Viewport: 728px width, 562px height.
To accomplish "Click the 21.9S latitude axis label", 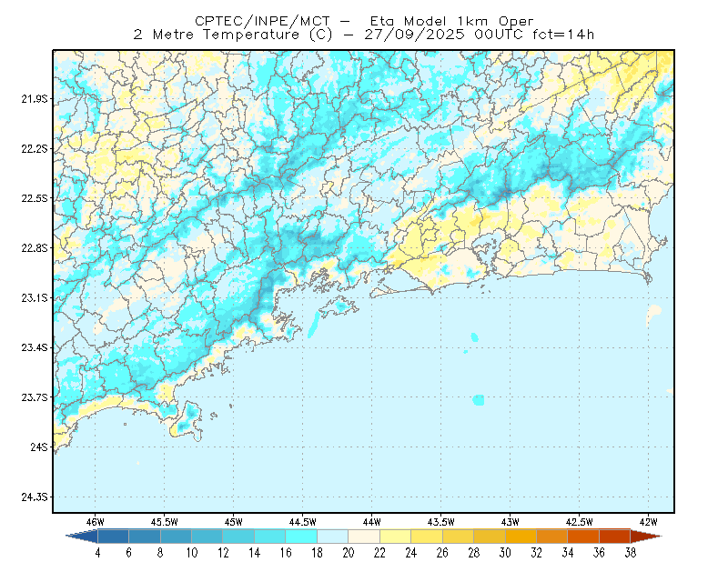I will (x=35, y=99).
